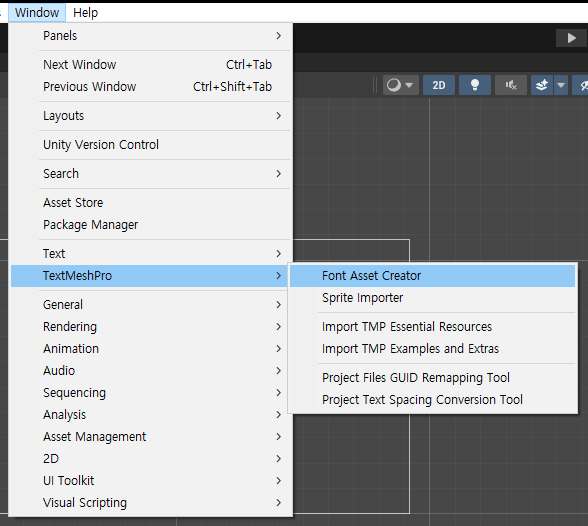
Task: Open the Sprite Importer
Action: pos(432,298)
